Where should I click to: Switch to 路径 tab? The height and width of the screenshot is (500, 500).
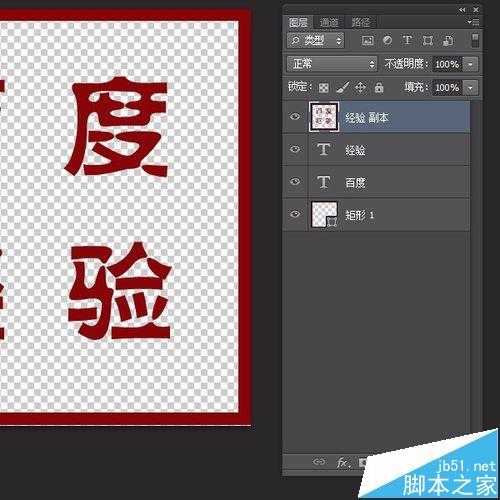[x=361, y=23]
